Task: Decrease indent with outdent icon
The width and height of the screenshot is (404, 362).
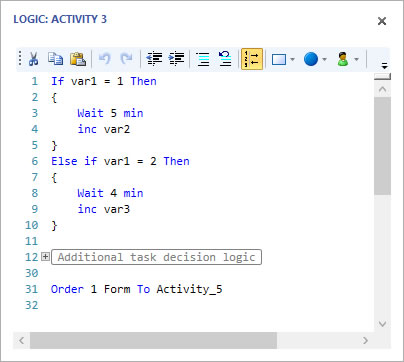Action: point(154,59)
